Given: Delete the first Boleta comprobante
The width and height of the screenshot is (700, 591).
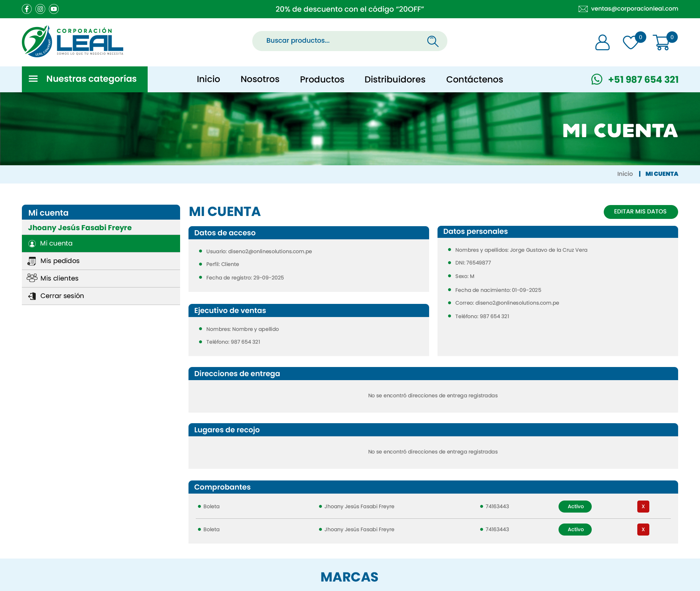Looking at the screenshot, I should click(643, 506).
